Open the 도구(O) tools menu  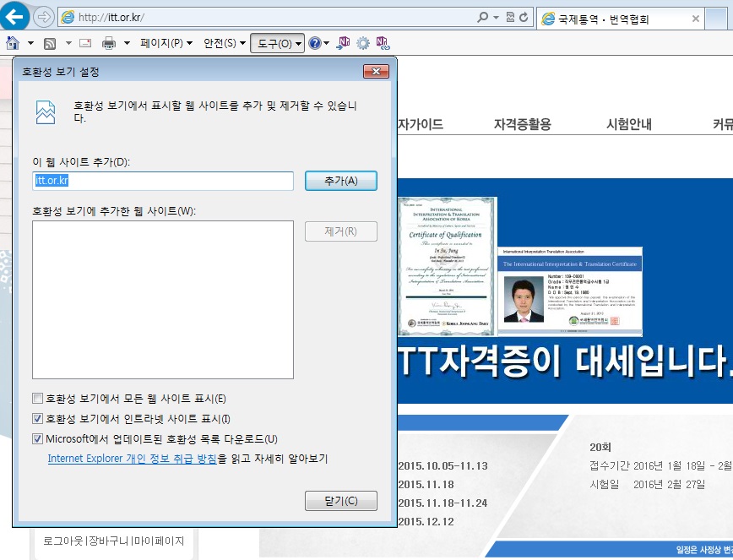pyautogui.click(x=278, y=43)
